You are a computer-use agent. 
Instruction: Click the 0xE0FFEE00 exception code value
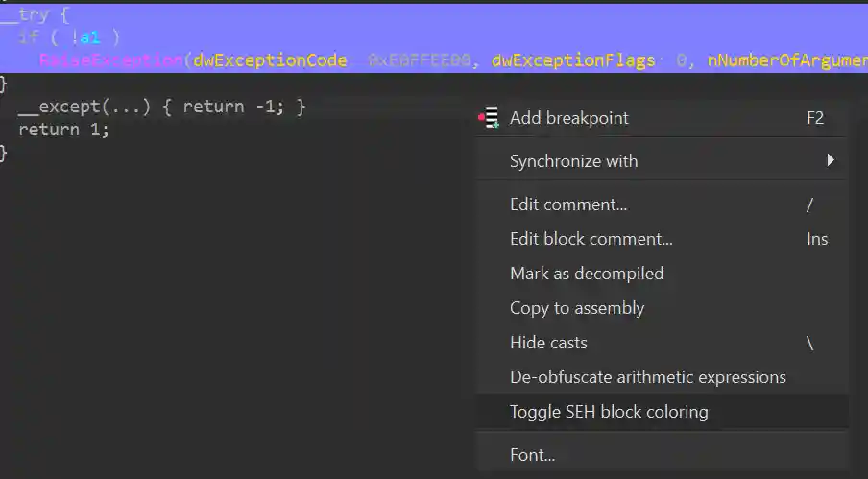click(x=419, y=60)
